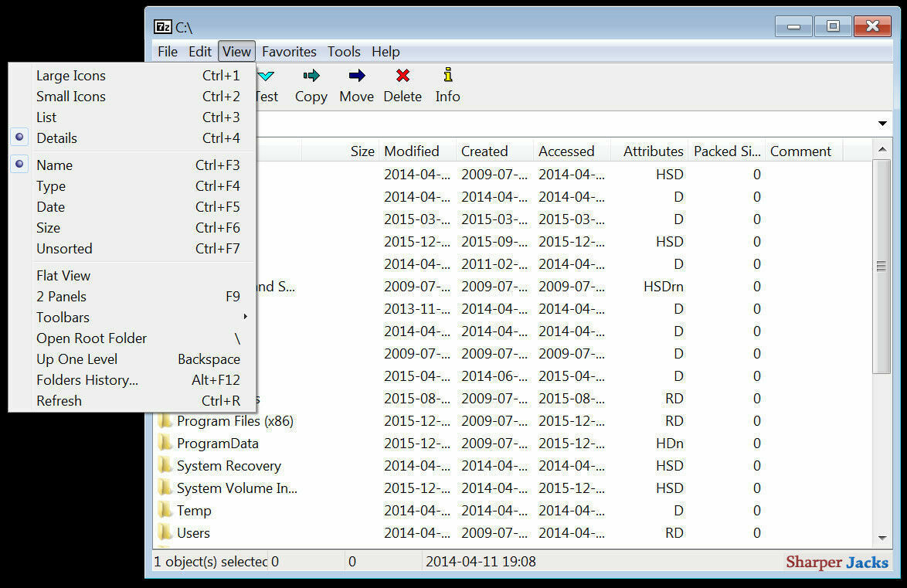Open the Edit menu

(x=200, y=52)
